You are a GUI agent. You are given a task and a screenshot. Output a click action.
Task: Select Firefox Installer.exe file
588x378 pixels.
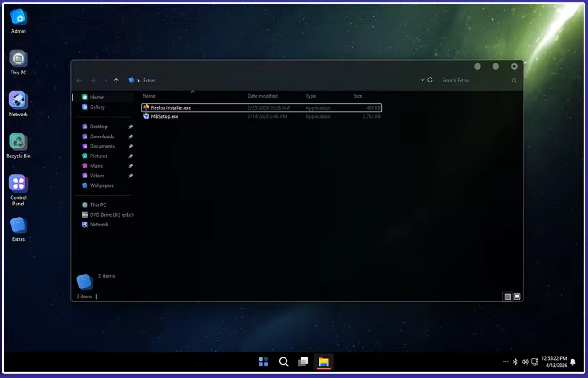tap(170, 108)
